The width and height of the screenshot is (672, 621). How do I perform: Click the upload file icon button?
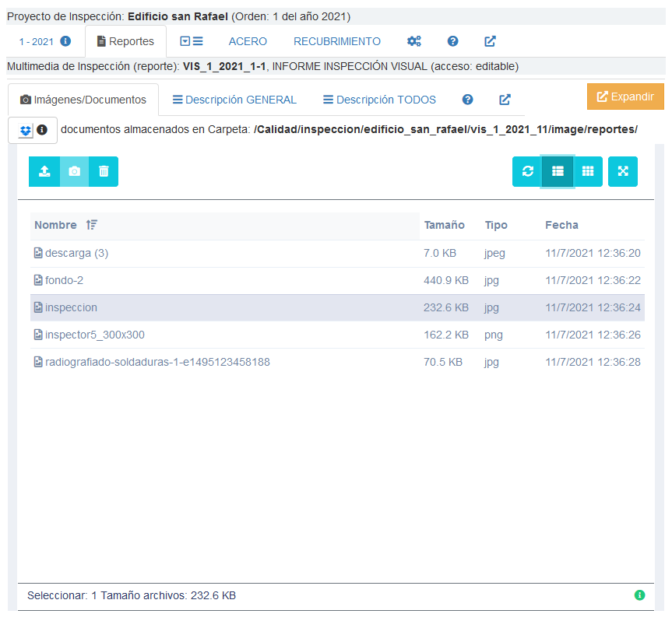[x=44, y=172]
